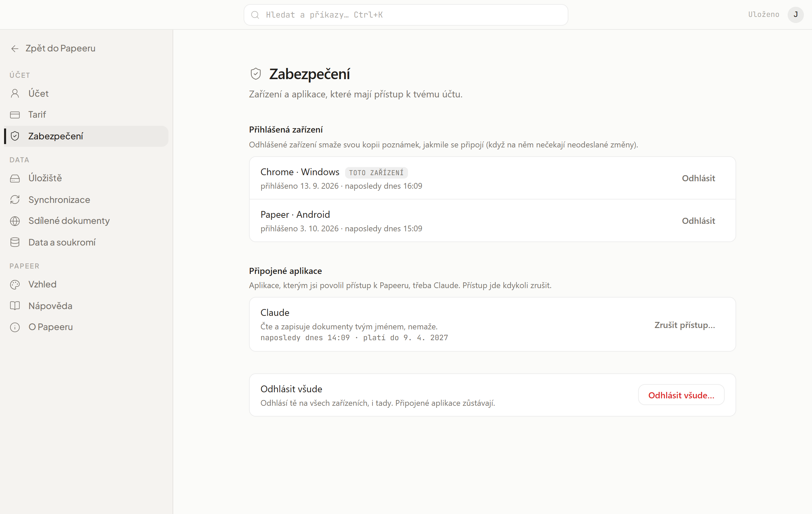Screen dimensions: 812x514
Task: Select Úložiště in the sidebar
Action: click(x=86, y=178)
